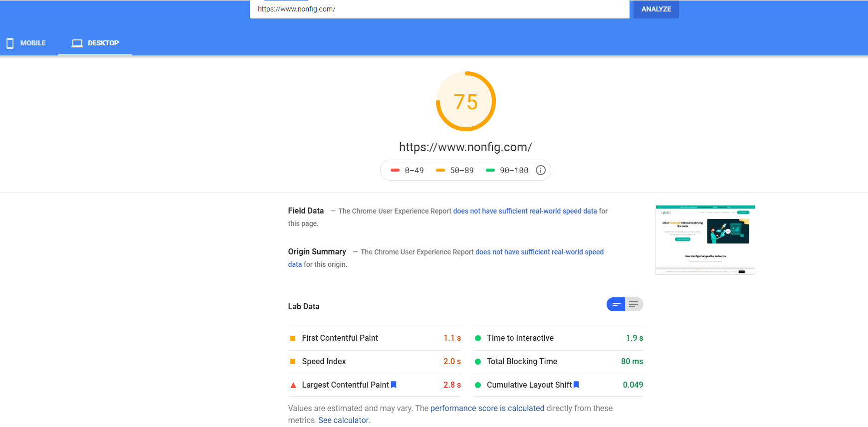
Task: Focus the URL input field
Action: [439, 9]
